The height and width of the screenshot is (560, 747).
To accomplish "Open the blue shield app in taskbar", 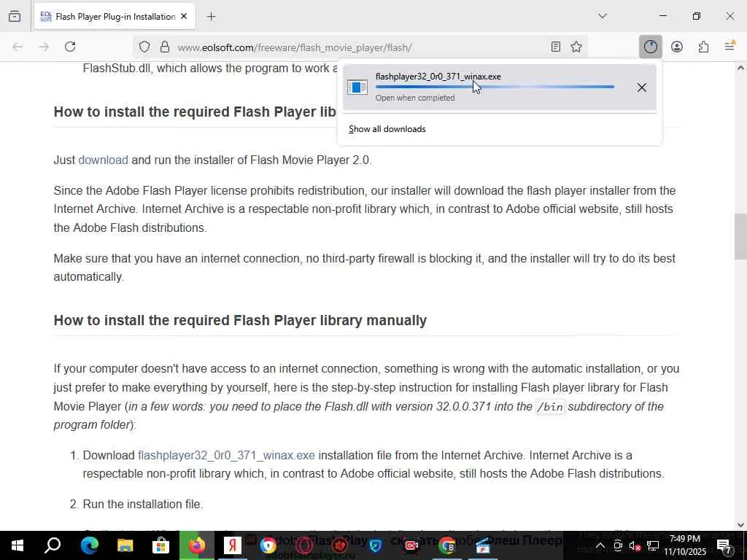I will coord(376,545).
